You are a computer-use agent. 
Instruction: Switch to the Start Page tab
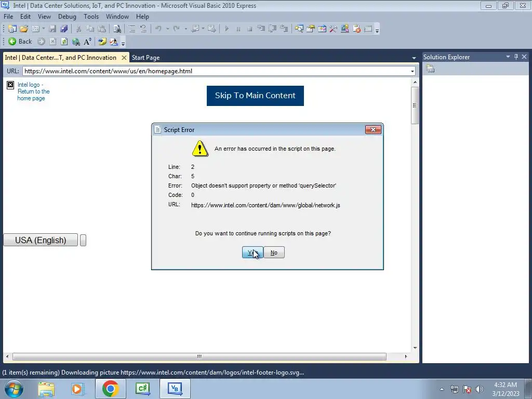(145, 58)
